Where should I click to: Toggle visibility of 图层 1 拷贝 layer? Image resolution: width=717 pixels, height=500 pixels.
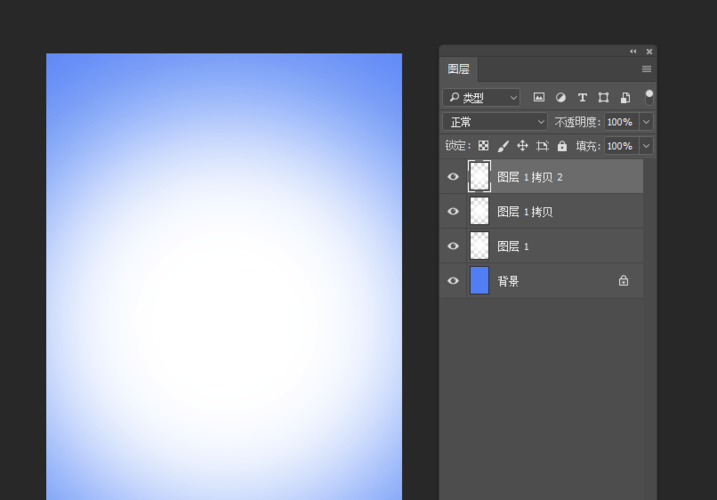[453, 212]
